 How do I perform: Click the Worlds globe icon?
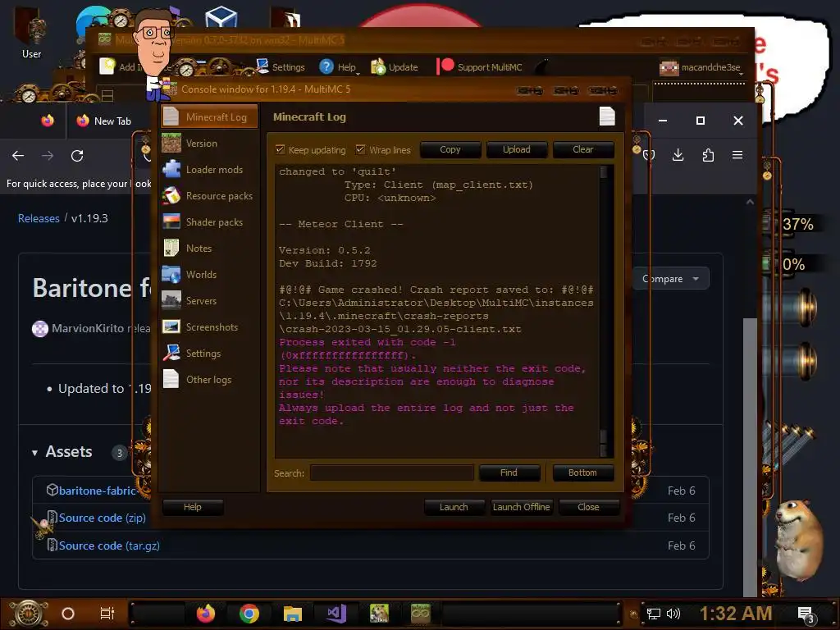(x=171, y=274)
